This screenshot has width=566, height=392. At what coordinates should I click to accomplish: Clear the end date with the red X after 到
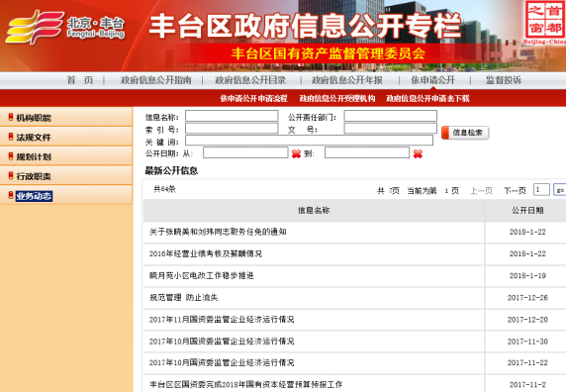418,153
